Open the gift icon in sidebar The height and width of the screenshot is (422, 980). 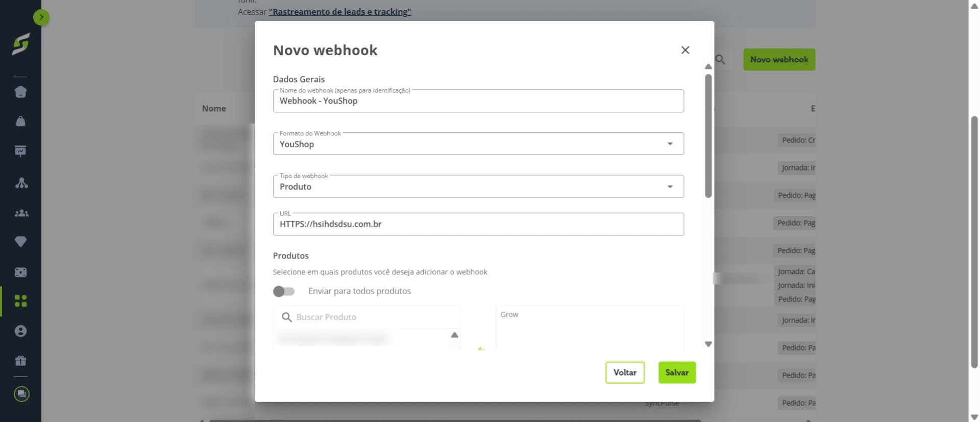point(20,361)
